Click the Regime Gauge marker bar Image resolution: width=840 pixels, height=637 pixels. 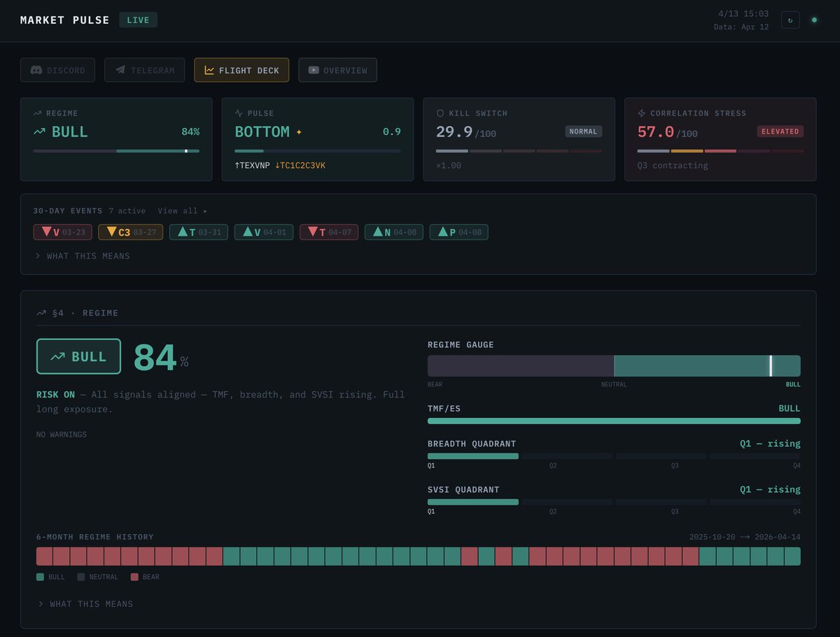click(x=771, y=366)
